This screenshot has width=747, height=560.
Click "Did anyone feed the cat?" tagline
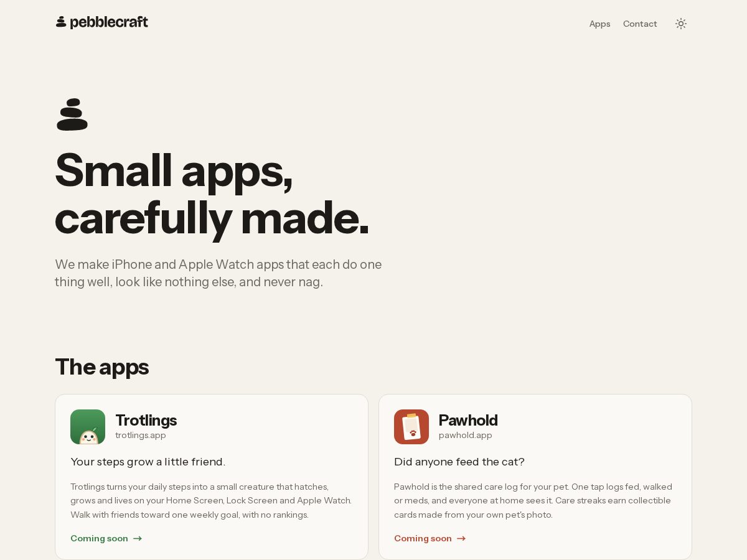(459, 462)
